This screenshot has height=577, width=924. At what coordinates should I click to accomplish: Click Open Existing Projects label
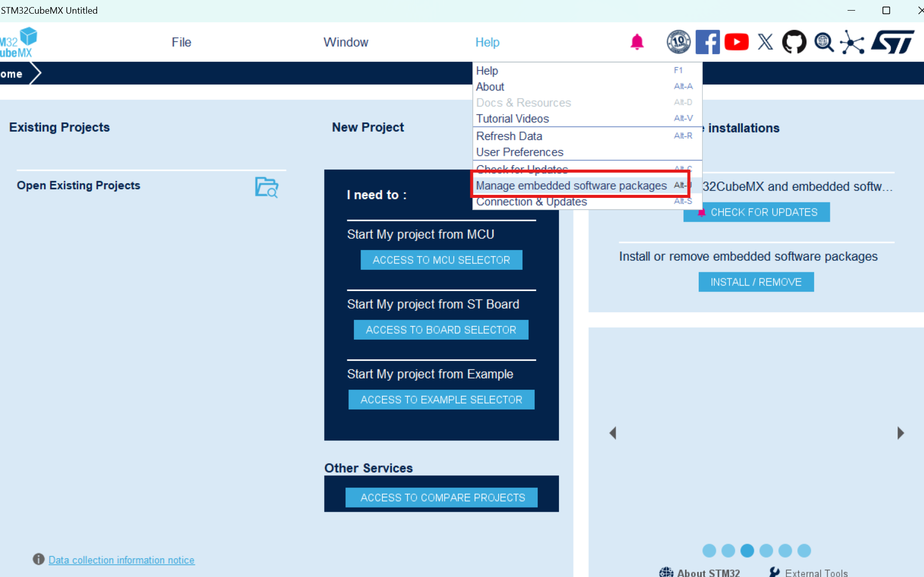(78, 186)
